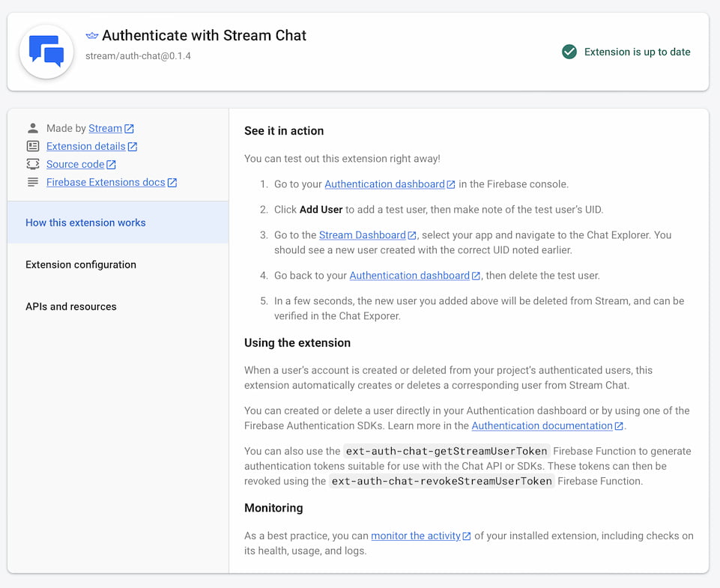Open the Stream Dashboard link

click(363, 235)
